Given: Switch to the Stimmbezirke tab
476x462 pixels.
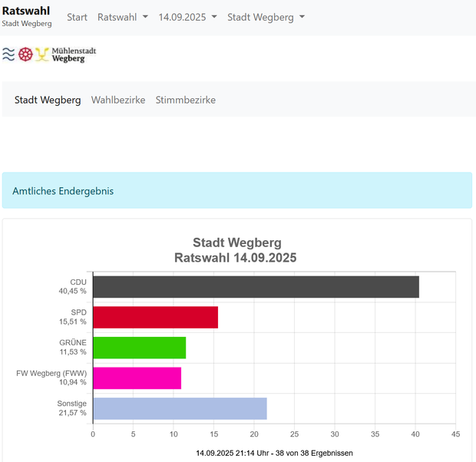Looking at the screenshot, I should (185, 100).
